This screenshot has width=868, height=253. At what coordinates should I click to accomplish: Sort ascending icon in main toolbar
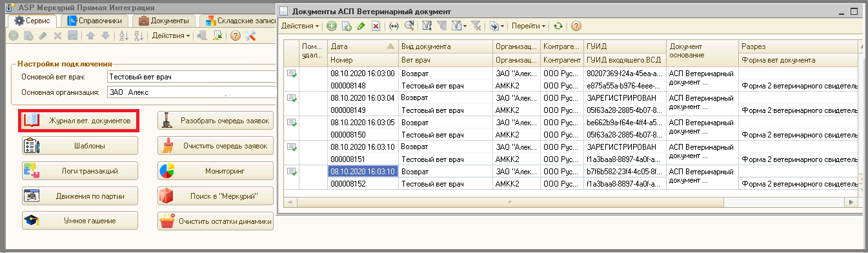tap(123, 35)
